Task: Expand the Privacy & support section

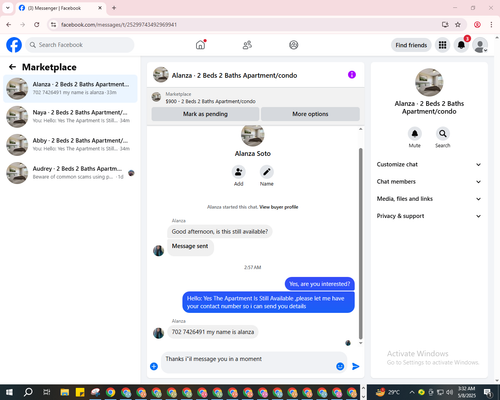Action: (x=429, y=216)
